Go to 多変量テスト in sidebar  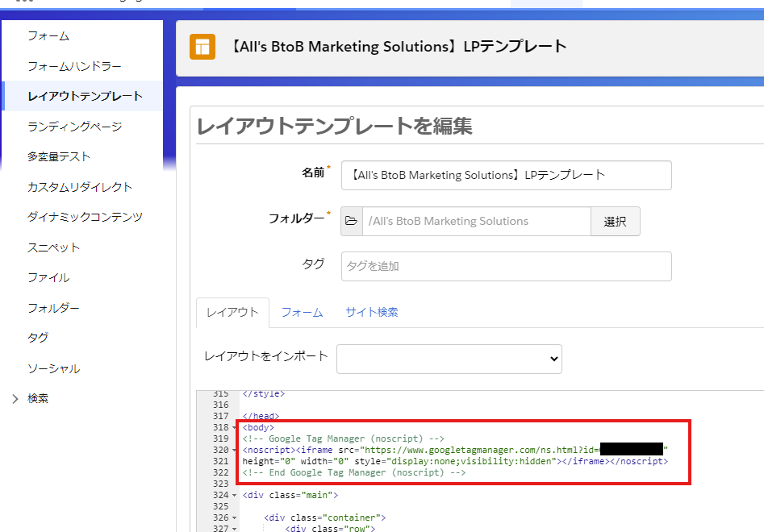(58, 156)
